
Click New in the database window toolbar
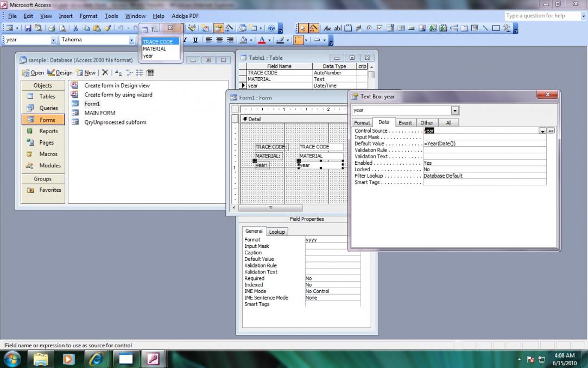click(x=86, y=72)
